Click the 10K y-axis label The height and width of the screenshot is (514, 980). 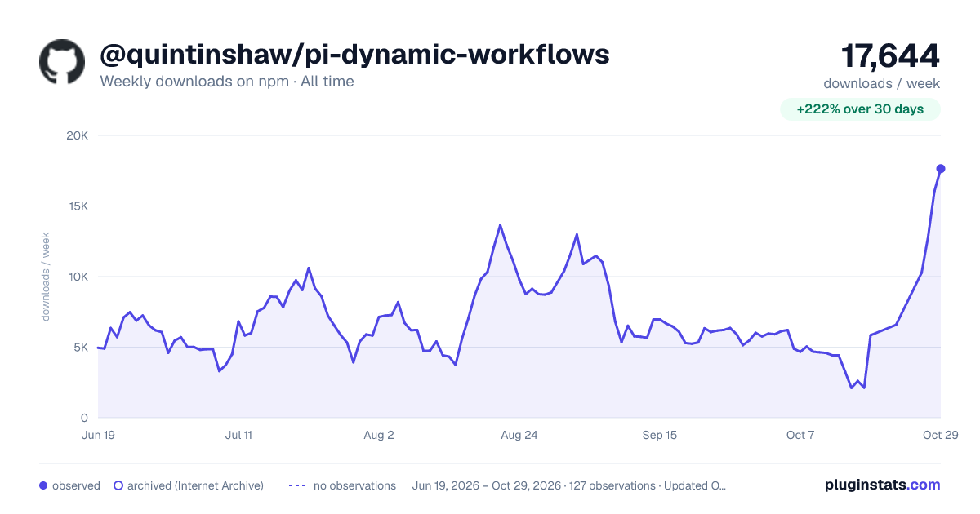click(77, 277)
